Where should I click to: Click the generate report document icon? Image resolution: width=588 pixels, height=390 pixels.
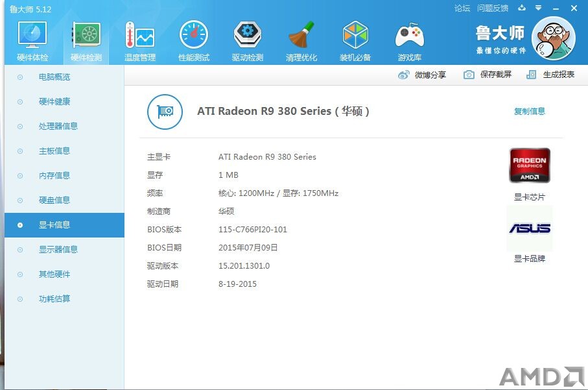tap(531, 75)
